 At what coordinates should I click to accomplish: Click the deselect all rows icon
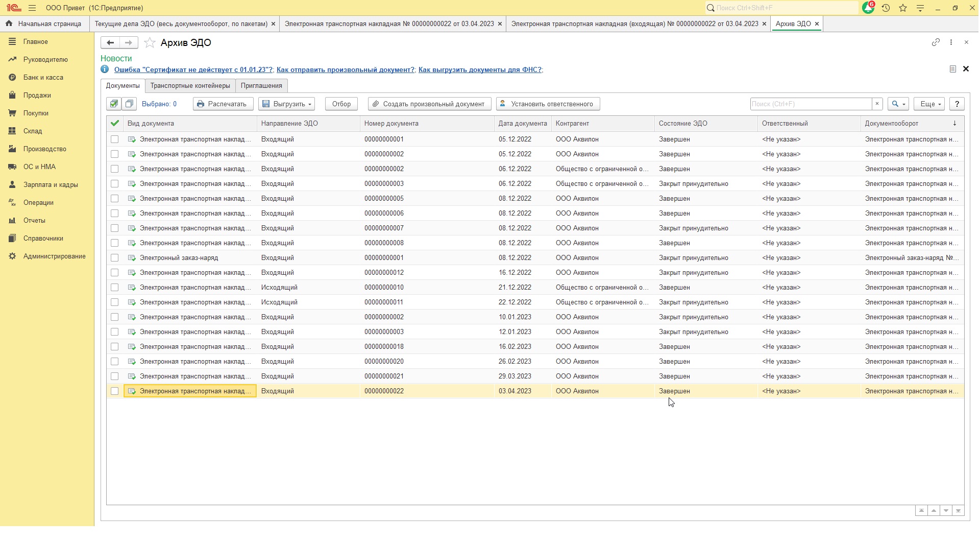129,104
